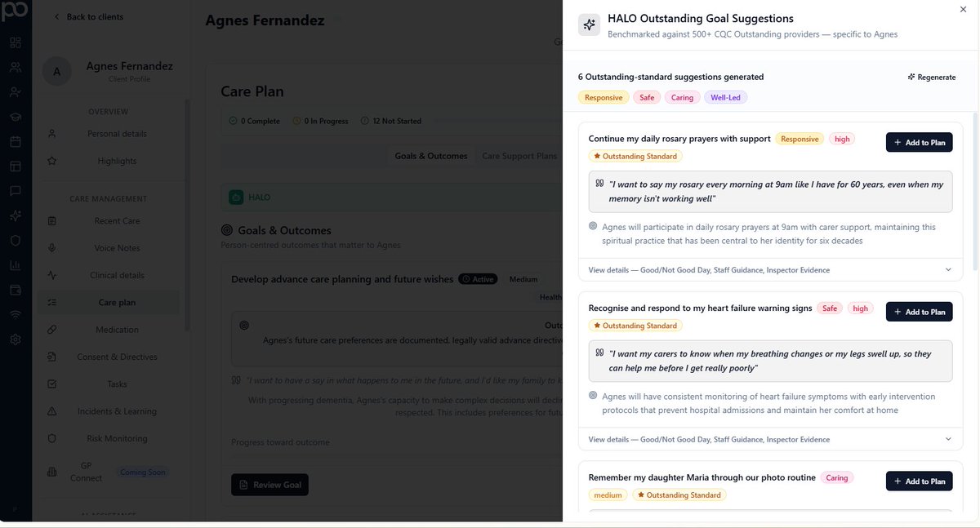Click the 0 Complete status
This screenshot has height=528, width=980.
point(255,121)
